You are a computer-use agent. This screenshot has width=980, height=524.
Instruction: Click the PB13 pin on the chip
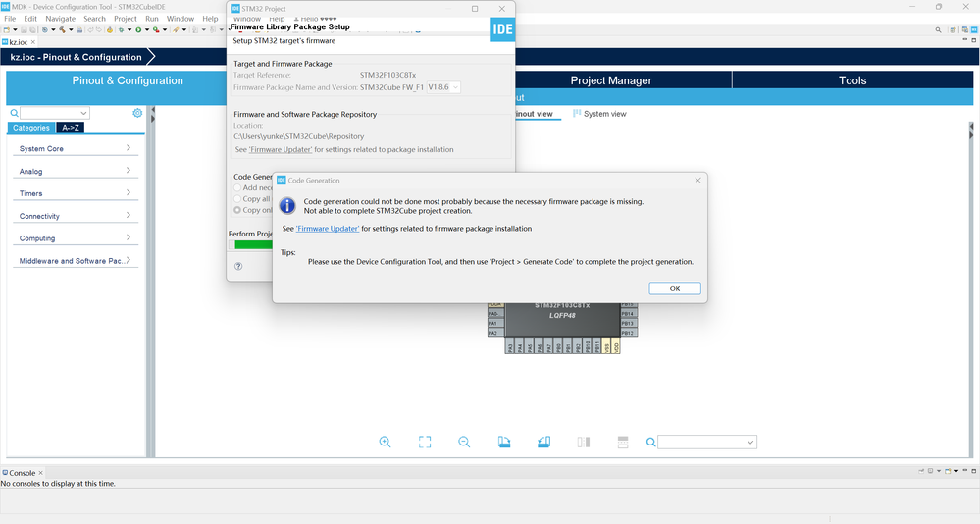(628, 323)
